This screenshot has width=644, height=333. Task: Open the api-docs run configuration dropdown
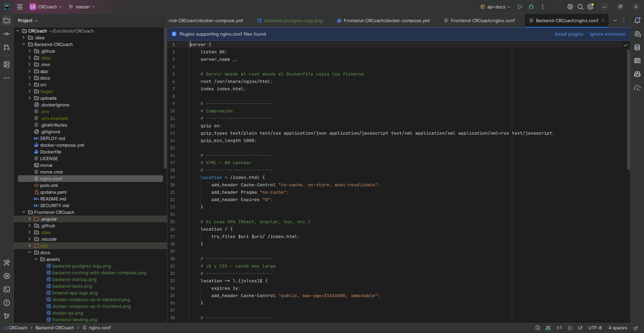[495, 7]
